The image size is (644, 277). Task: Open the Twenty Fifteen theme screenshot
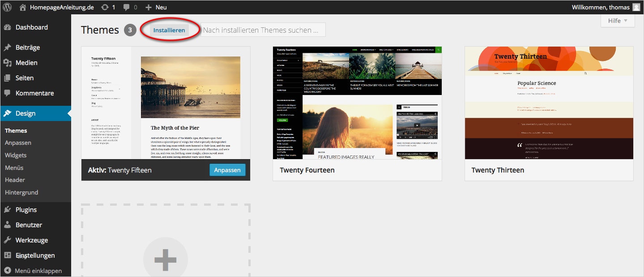(166, 103)
